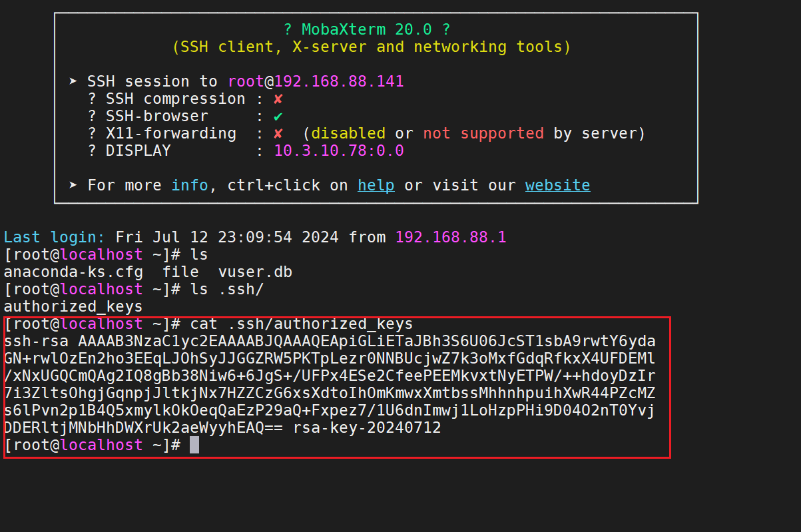Click the arrow bullet before SSH session
Screen dimensions: 801x532
click(x=73, y=82)
